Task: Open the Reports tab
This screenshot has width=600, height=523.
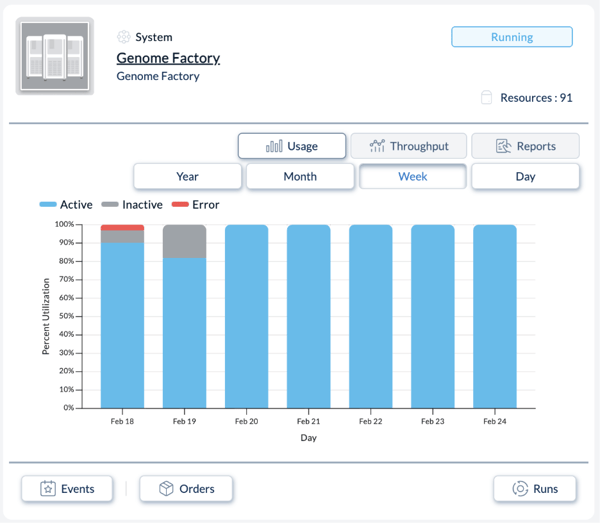Action: 525,146
